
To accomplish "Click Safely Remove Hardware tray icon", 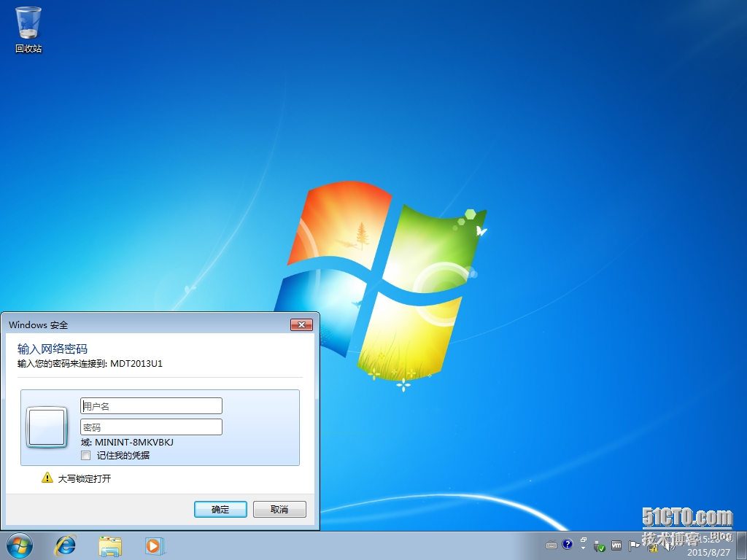I will pos(600,546).
